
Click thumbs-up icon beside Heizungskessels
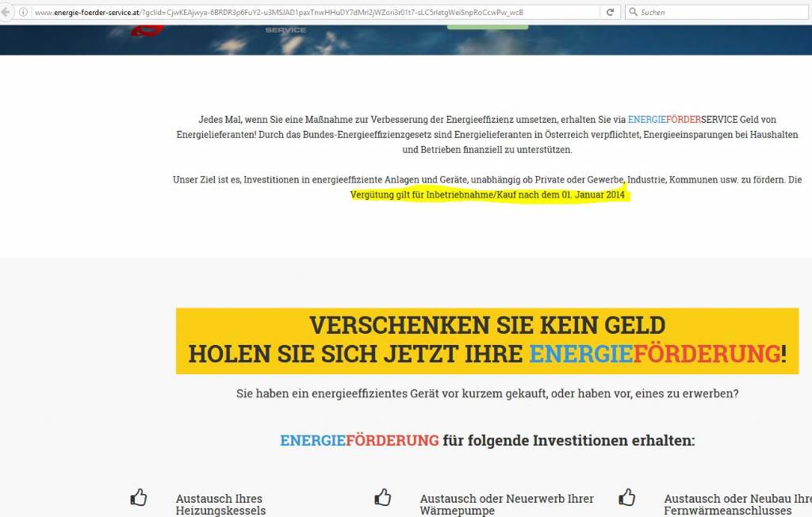tap(139, 498)
